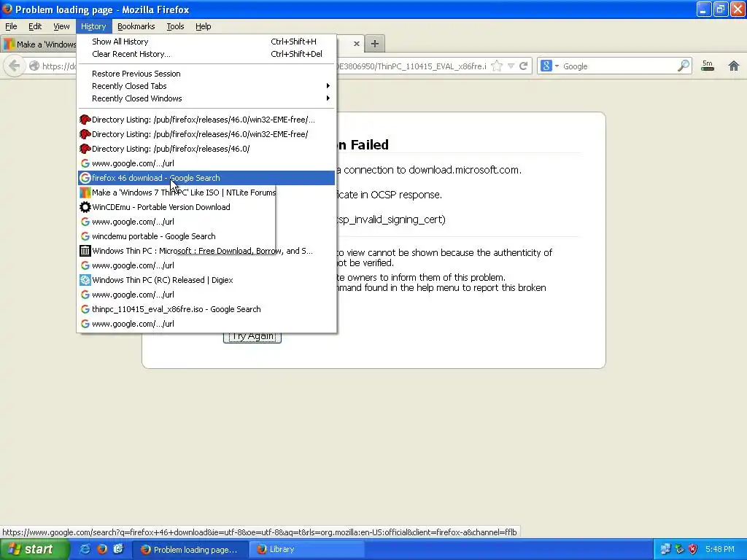Click the Firefox logo in title bar
This screenshot has width=747, height=560.
7,9
